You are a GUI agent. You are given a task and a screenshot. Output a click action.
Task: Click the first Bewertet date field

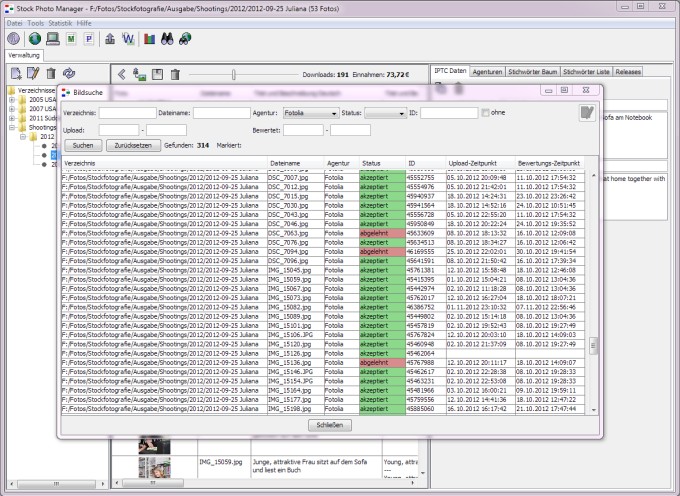[303, 130]
